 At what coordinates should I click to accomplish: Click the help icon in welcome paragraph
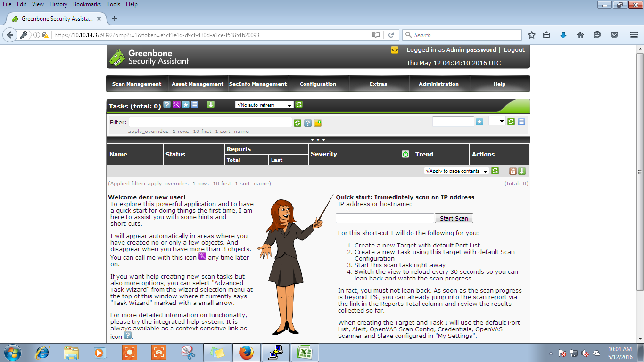(128, 335)
